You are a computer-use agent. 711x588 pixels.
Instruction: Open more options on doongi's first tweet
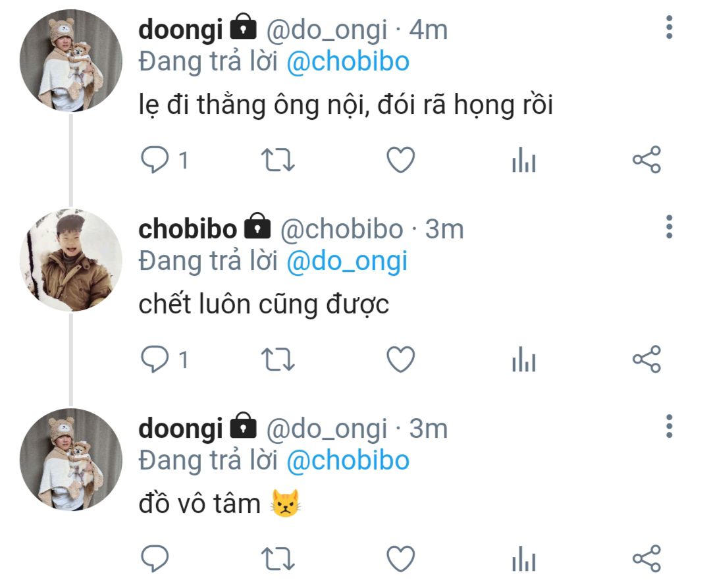pos(669,28)
